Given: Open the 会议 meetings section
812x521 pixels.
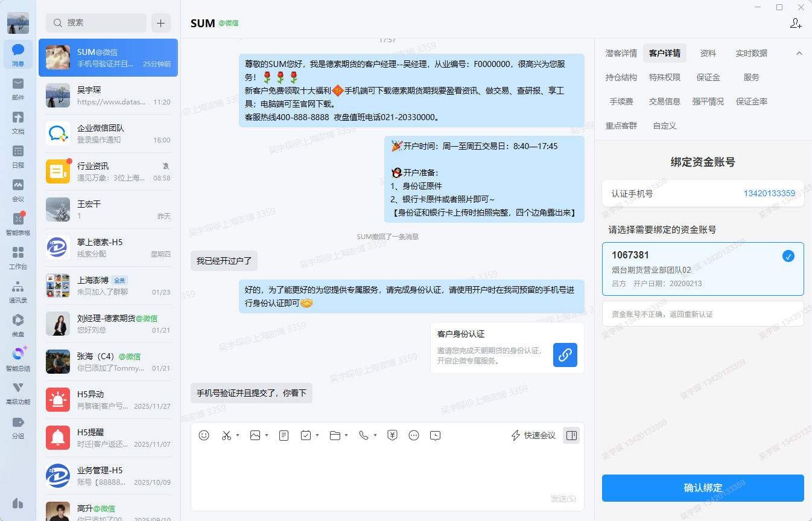Looking at the screenshot, I should (18, 190).
